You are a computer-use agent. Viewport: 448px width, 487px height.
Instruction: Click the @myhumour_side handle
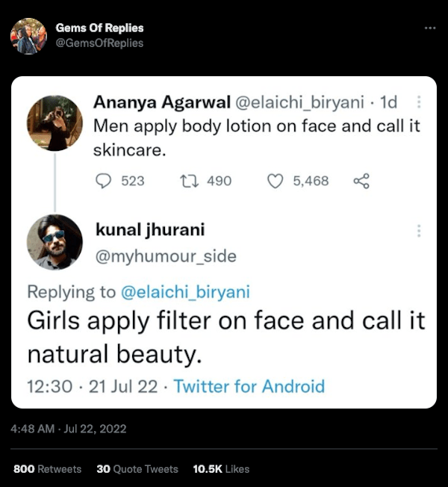[x=166, y=256]
